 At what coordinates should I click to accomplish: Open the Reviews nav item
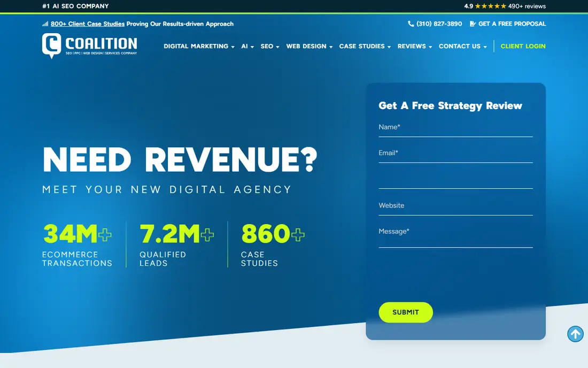pos(412,46)
